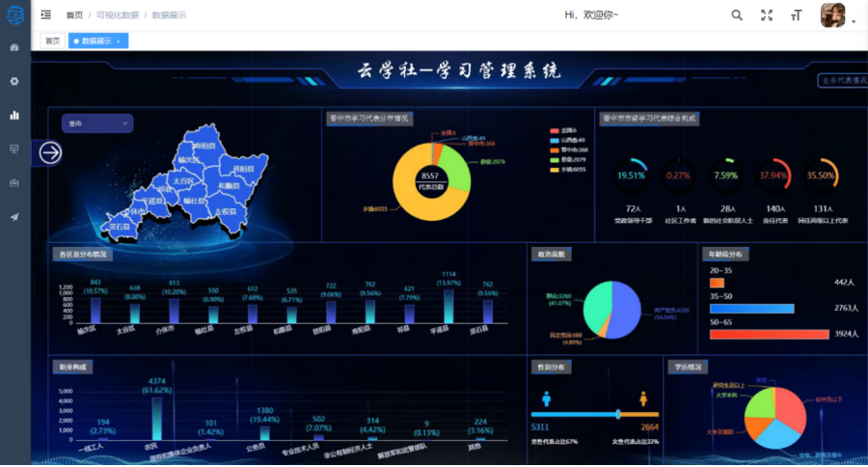The image size is (868, 467).
Task: Click the 843 榆次区 bar
Action: 95,311
